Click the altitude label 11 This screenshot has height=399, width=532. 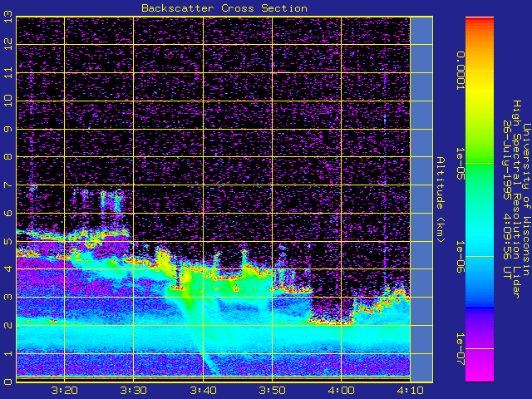8,72
